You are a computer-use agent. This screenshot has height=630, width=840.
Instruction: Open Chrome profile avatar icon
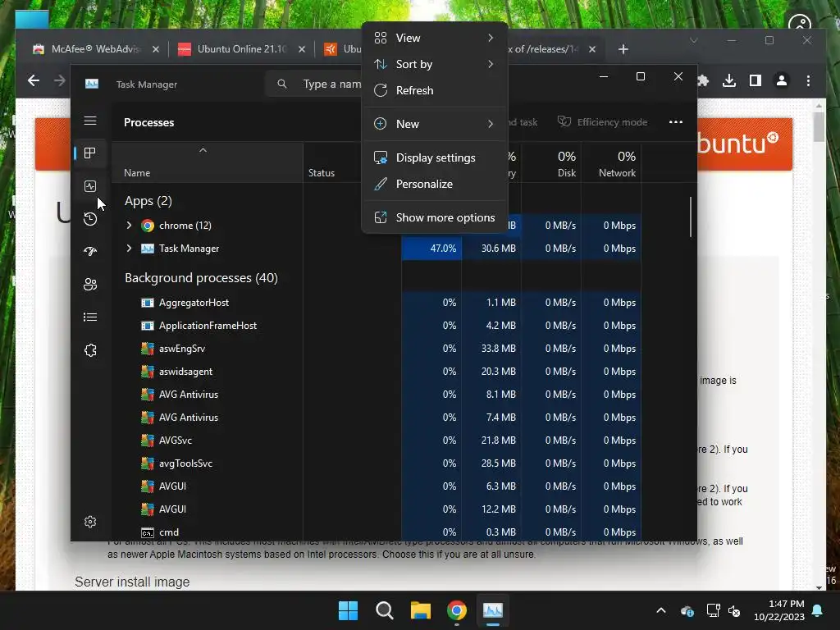(782, 81)
